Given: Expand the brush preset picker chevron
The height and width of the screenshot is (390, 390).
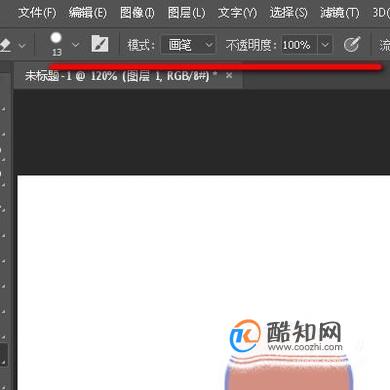Looking at the screenshot, I should (x=76, y=45).
